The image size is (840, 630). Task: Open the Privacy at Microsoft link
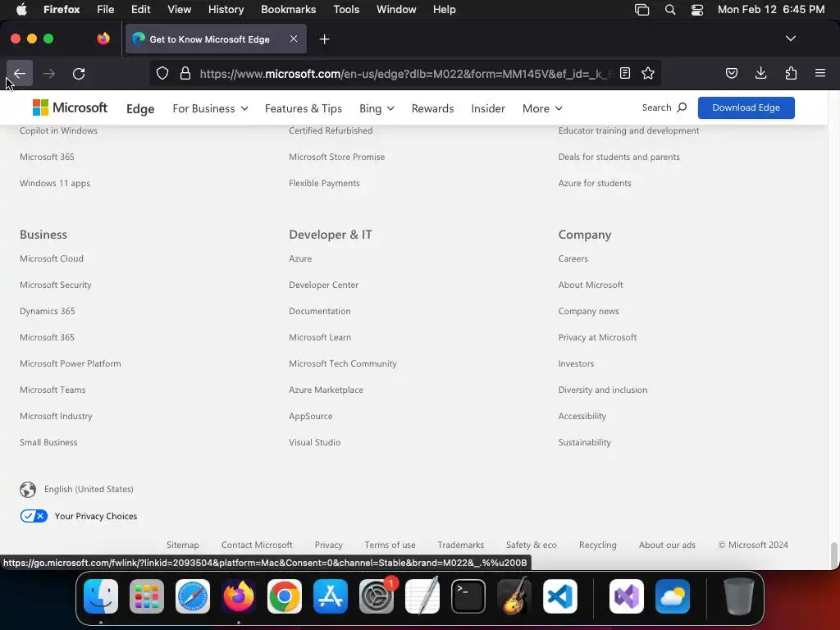click(x=597, y=337)
